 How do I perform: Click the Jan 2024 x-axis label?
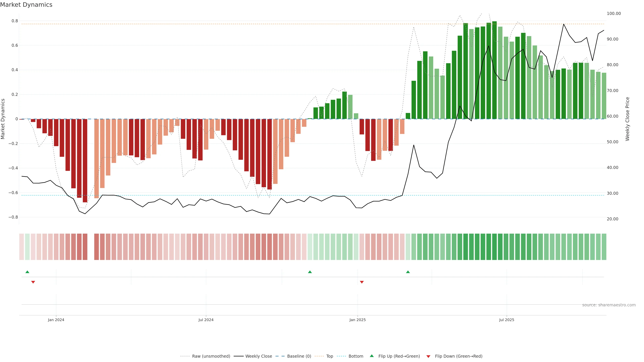pos(56,320)
